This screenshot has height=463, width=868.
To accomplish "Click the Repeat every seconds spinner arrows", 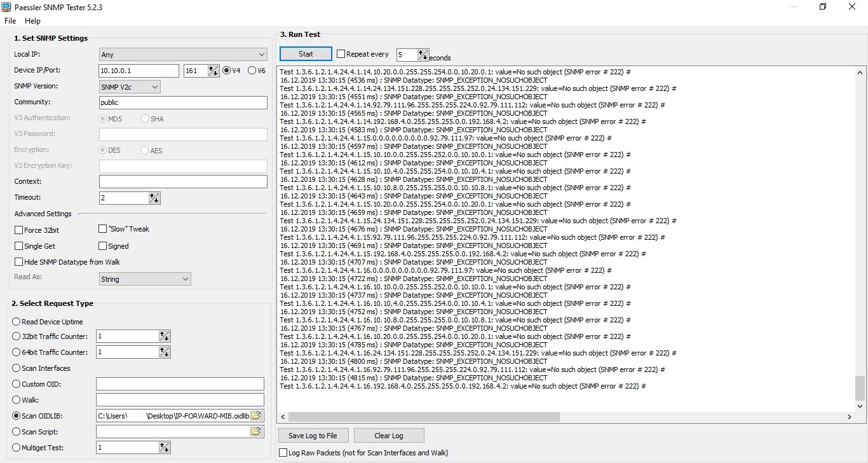I will (x=424, y=55).
